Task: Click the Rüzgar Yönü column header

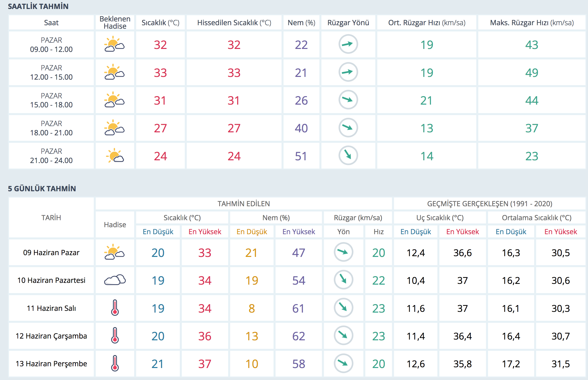Action: [348, 23]
